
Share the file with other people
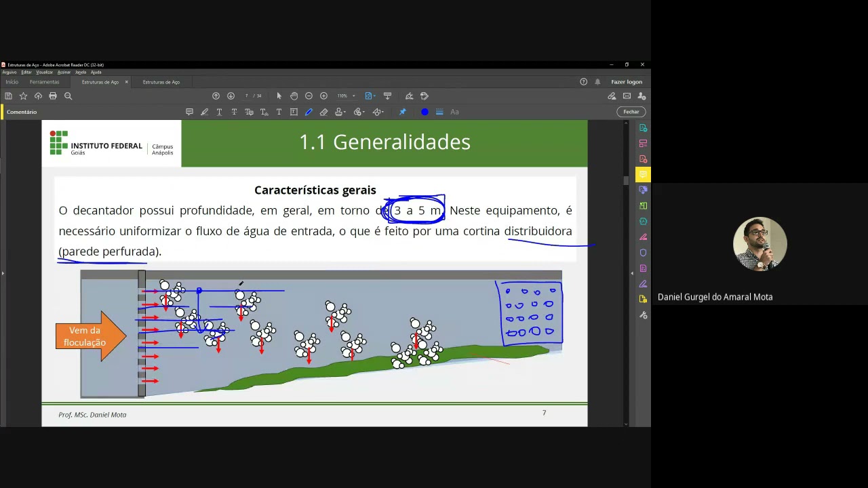pos(642,96)
